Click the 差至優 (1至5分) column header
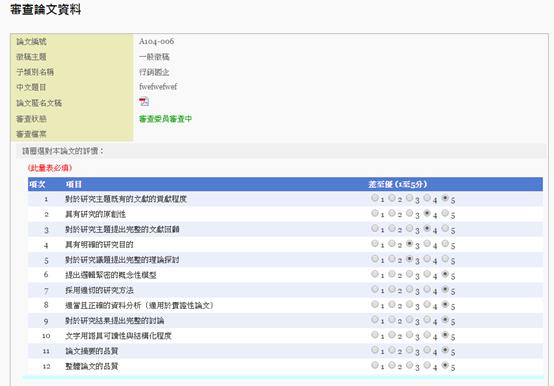554x386 pixels. [398, 184]
